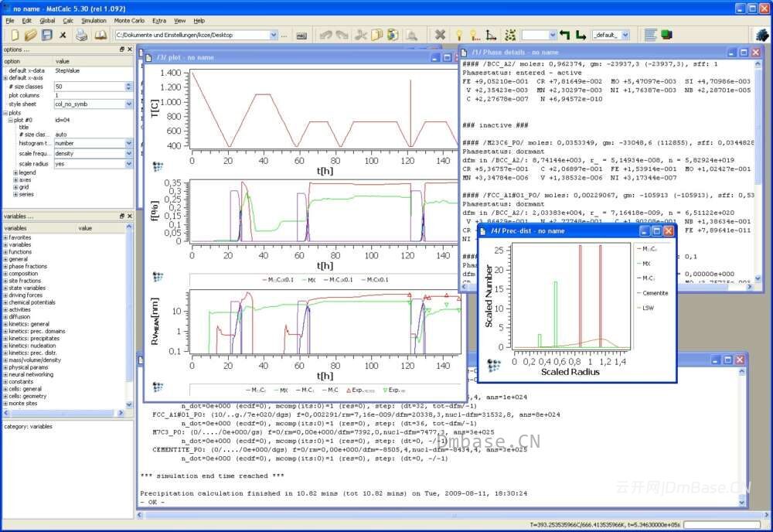Viewport: 773px width, 532px height.
Task: Open the _default_ dropdown in toolbar
Action: click(x=625, y=35)
